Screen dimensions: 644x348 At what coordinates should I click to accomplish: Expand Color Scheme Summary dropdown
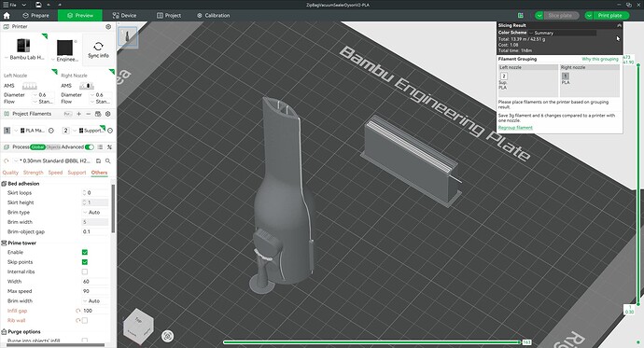tap(562, 33)
